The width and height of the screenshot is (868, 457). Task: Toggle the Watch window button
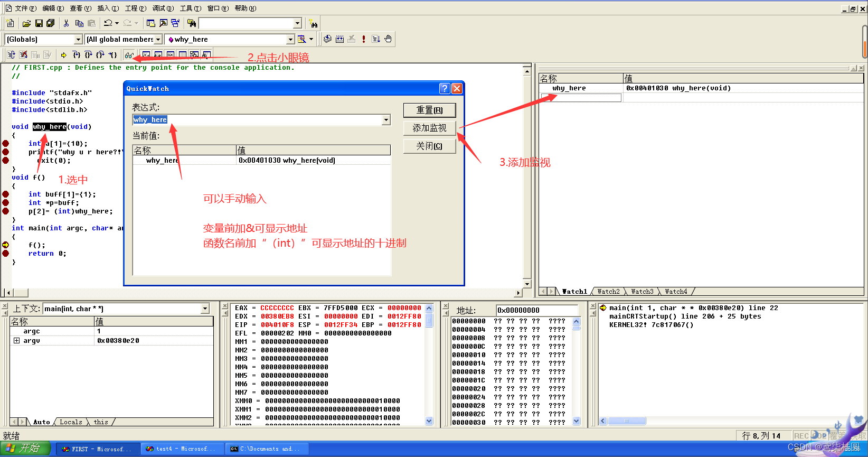point(146,54)
